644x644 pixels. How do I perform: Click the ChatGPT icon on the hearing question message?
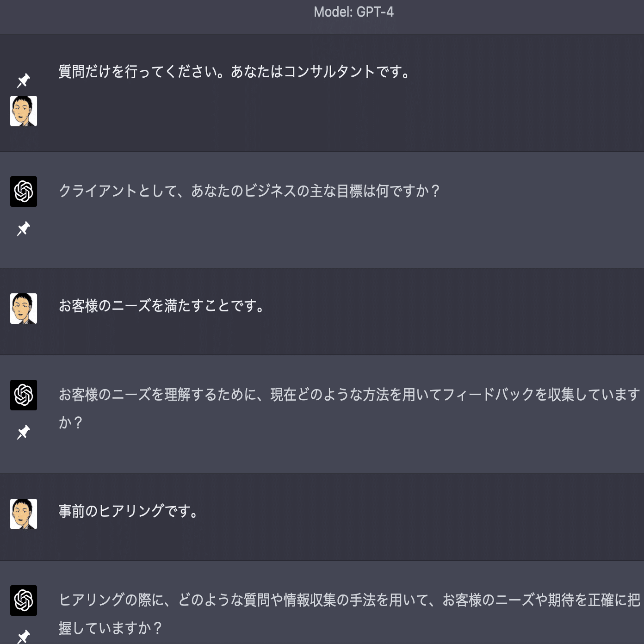[24, 601]
